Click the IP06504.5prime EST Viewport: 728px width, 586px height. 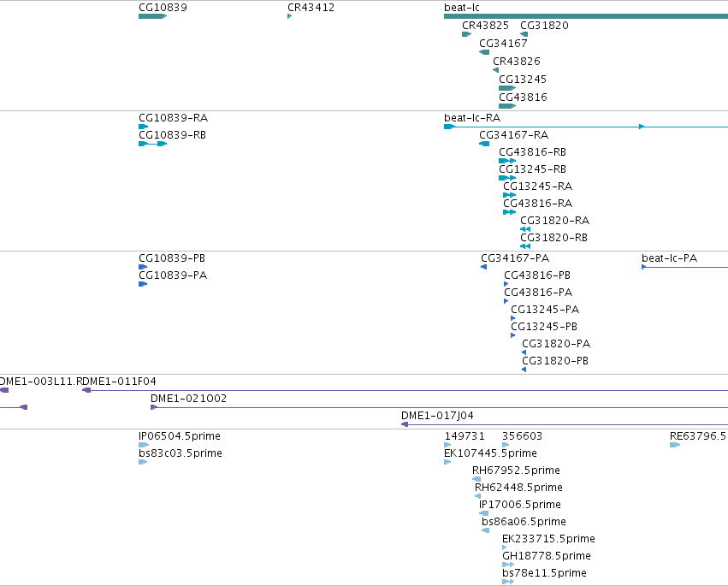(144, 446)
